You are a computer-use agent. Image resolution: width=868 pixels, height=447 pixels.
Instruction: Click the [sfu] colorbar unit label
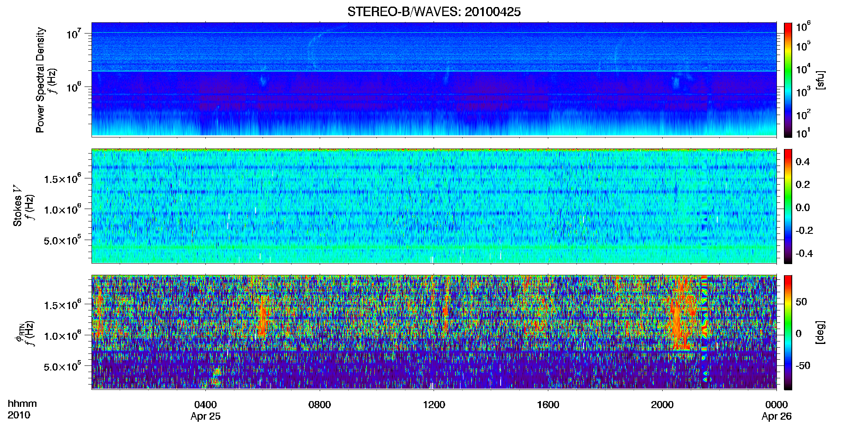[820, 80]
